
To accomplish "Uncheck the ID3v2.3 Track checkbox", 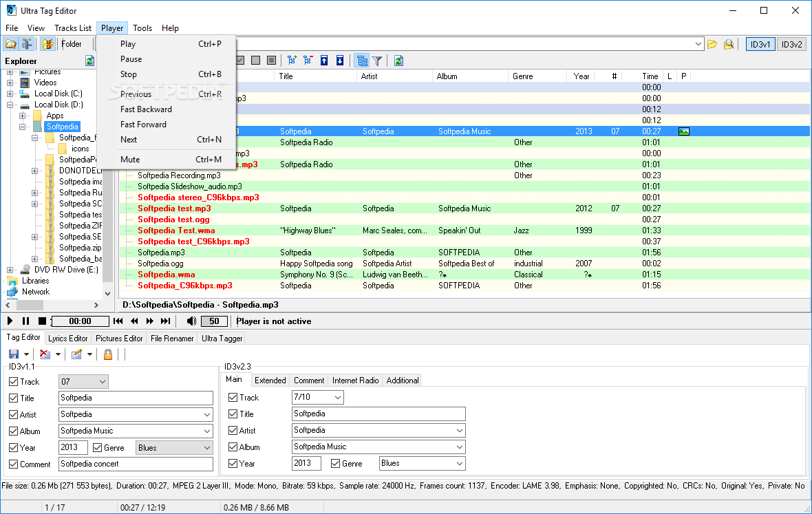I will (233, 398).
